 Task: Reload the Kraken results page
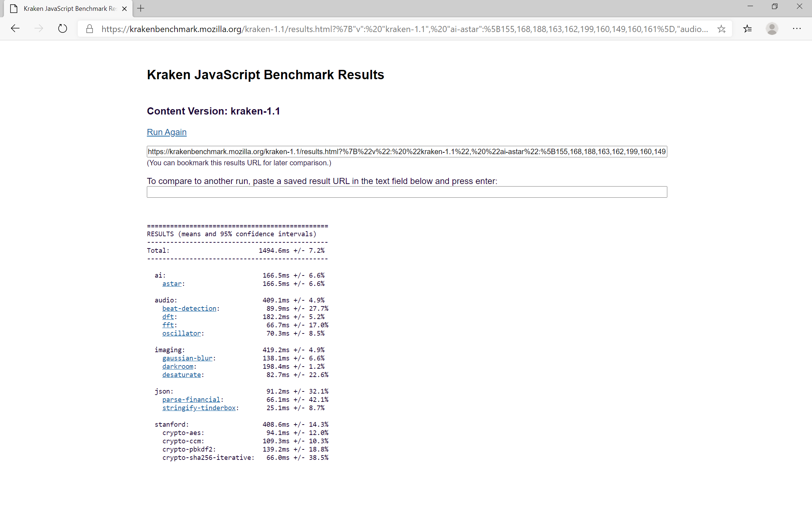coord(63,28)
